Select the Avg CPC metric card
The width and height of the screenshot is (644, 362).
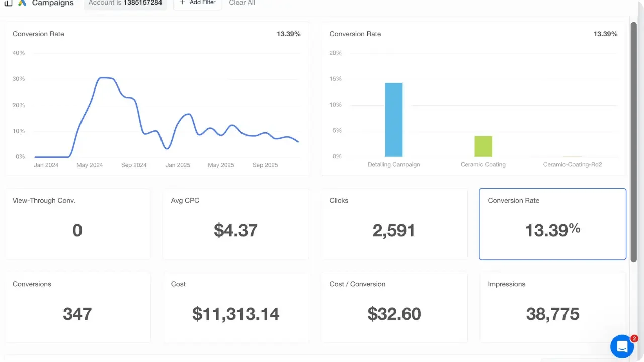(235, 224)
